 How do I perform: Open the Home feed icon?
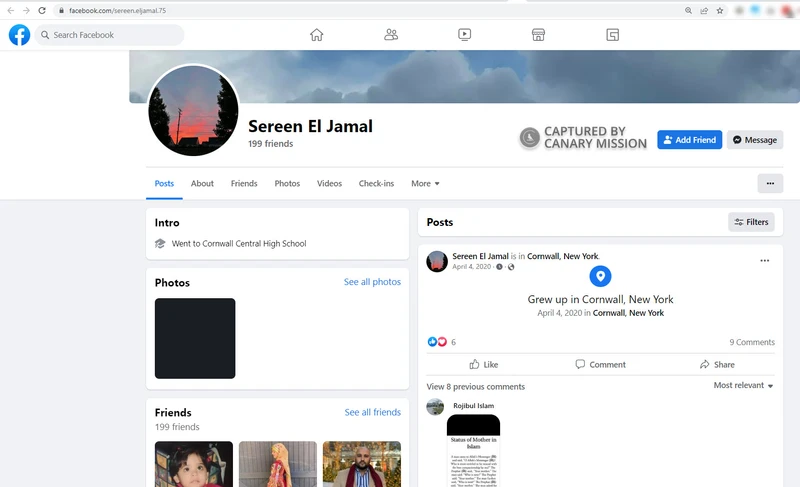click(317, 35)
